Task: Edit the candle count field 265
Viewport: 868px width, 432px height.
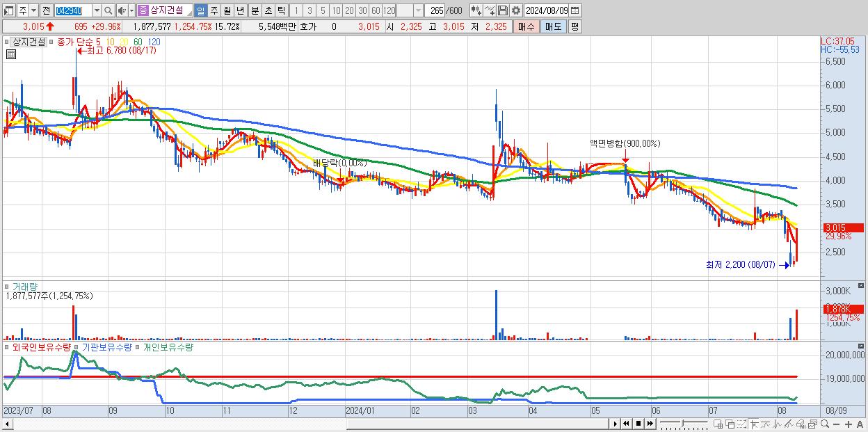Action: (x=435, y=10)
